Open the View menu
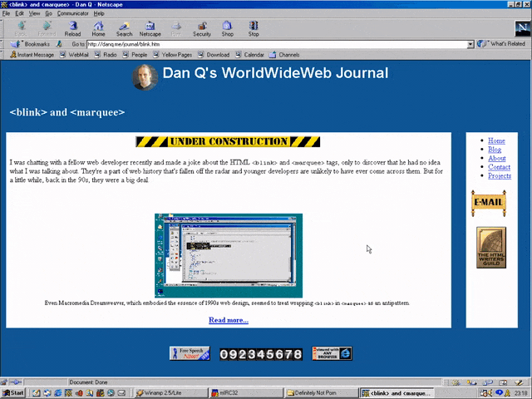532x399 pixels. coord(34,14)
